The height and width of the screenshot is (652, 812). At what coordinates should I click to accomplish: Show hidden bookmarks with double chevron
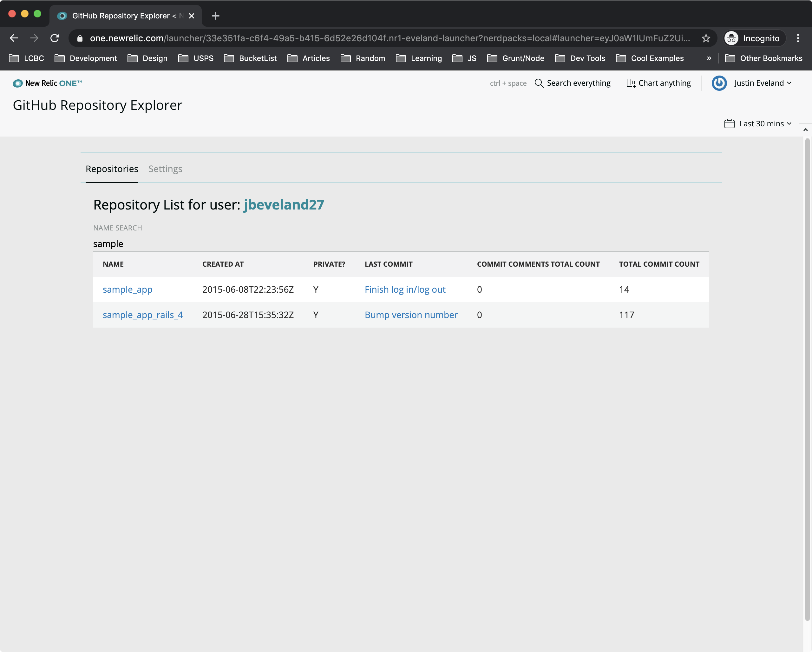[709, 58]
